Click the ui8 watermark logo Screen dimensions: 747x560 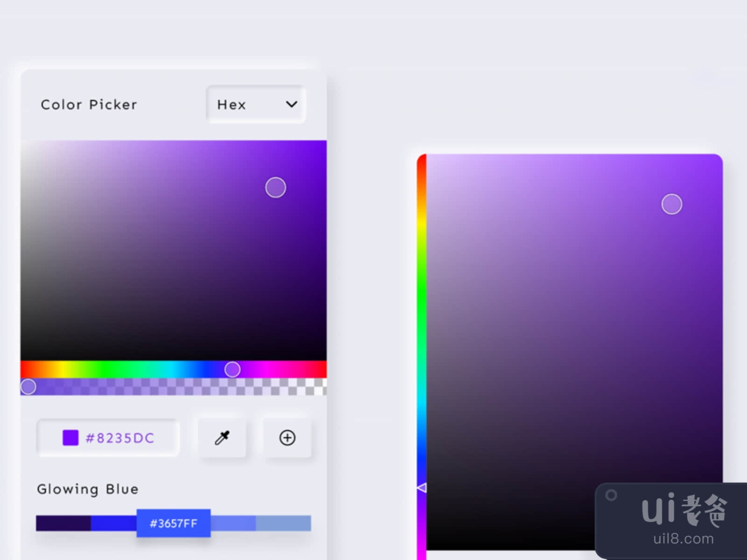pos(684,510)
